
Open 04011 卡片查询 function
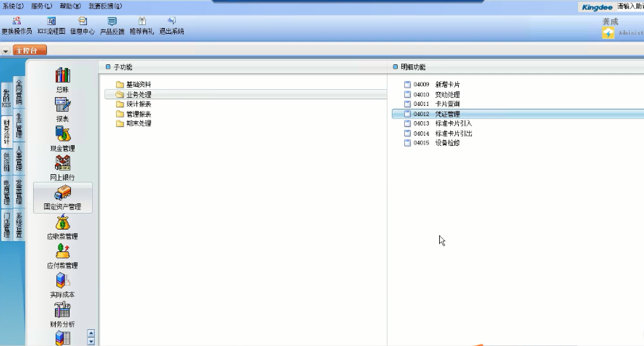(x=447, y=104)
